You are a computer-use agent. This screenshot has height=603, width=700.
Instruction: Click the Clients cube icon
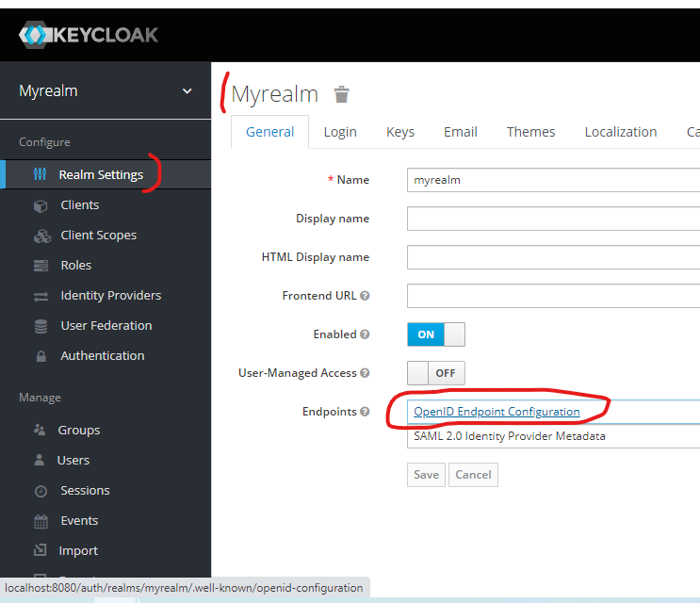tap(41, 205)
